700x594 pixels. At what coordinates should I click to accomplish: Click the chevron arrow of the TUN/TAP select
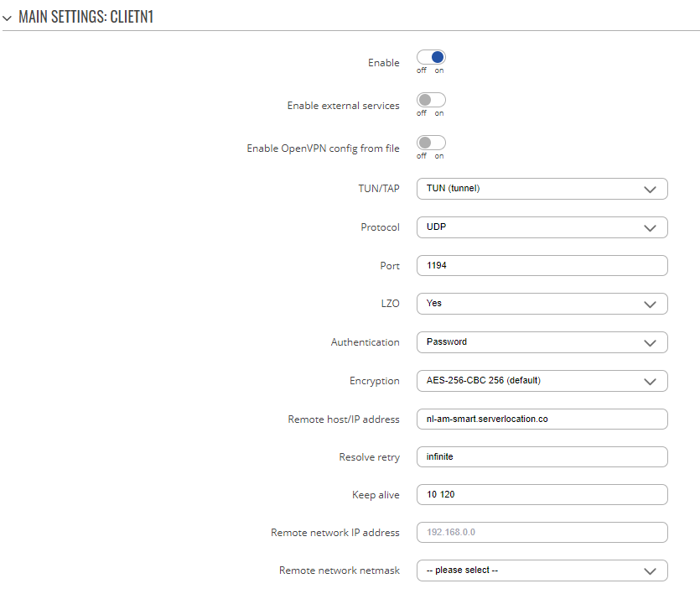tap(650, 190)
